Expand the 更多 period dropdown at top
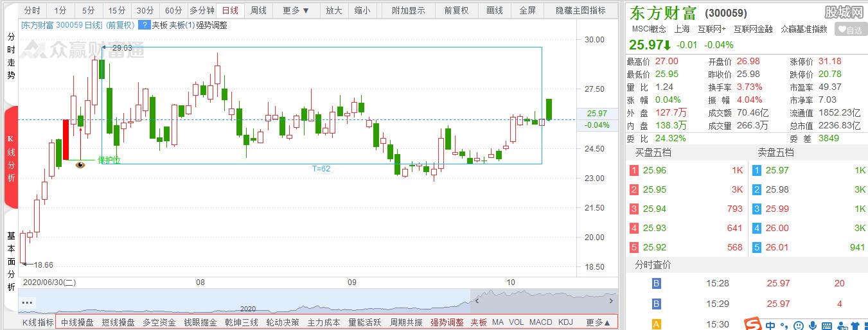This screenshot has width=868, height=330. 296,10
